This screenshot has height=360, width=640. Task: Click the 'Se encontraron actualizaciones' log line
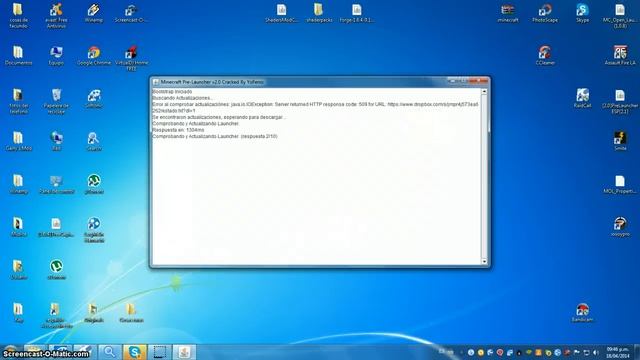click(219, 117)
